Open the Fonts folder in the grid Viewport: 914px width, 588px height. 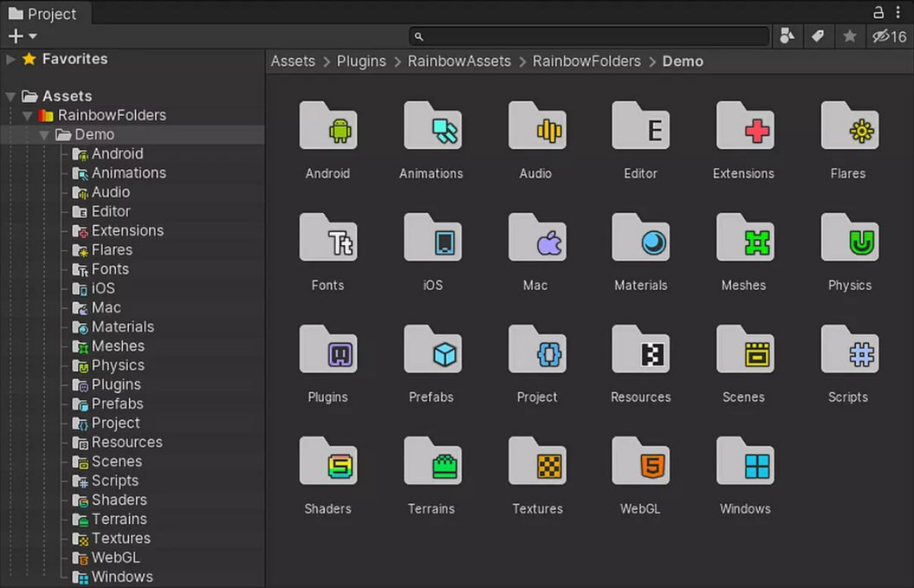point(329,238)
